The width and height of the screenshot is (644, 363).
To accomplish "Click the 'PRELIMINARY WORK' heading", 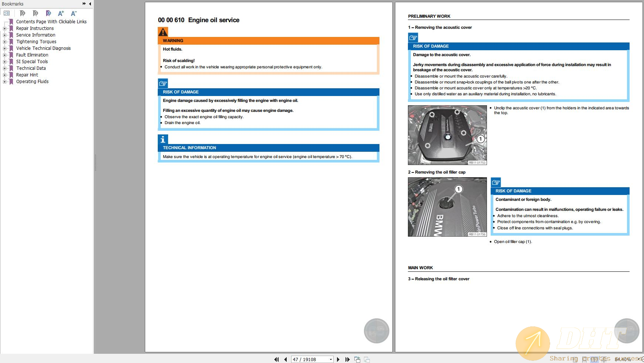I will pyautogui.click(x=429, y=16).
